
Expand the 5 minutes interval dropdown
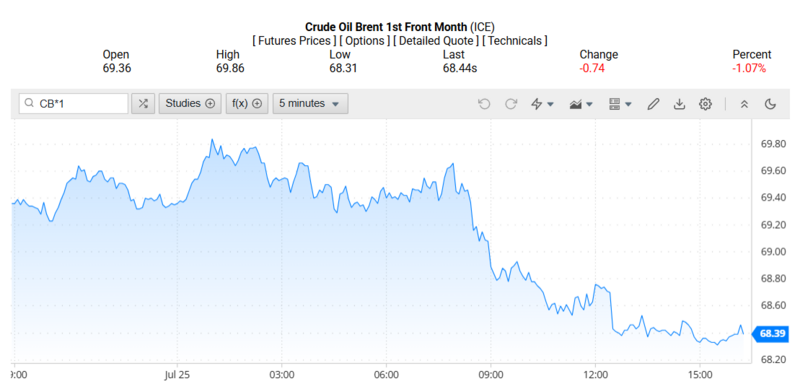point(310,104)
